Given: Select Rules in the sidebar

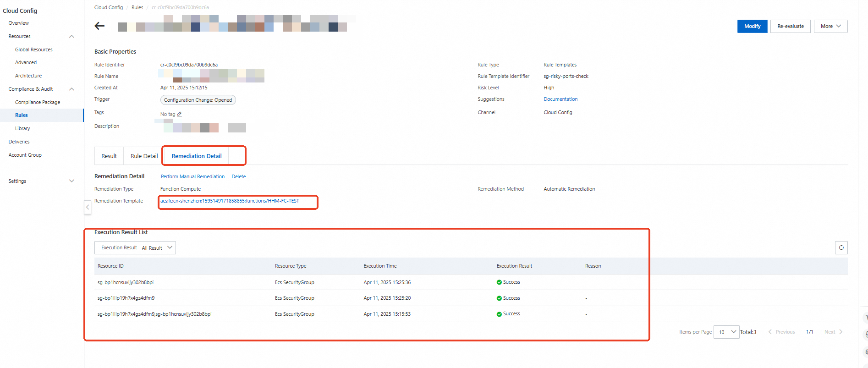Looking at the screenshot, I should (22, 115).
